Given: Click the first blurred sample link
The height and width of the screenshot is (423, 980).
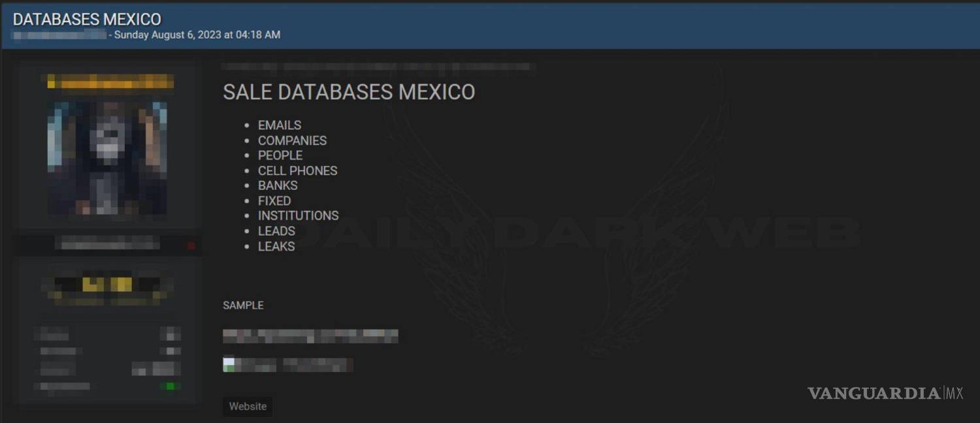Looking at the screenshot, I should pyautogui.click(x=310, y=335).
